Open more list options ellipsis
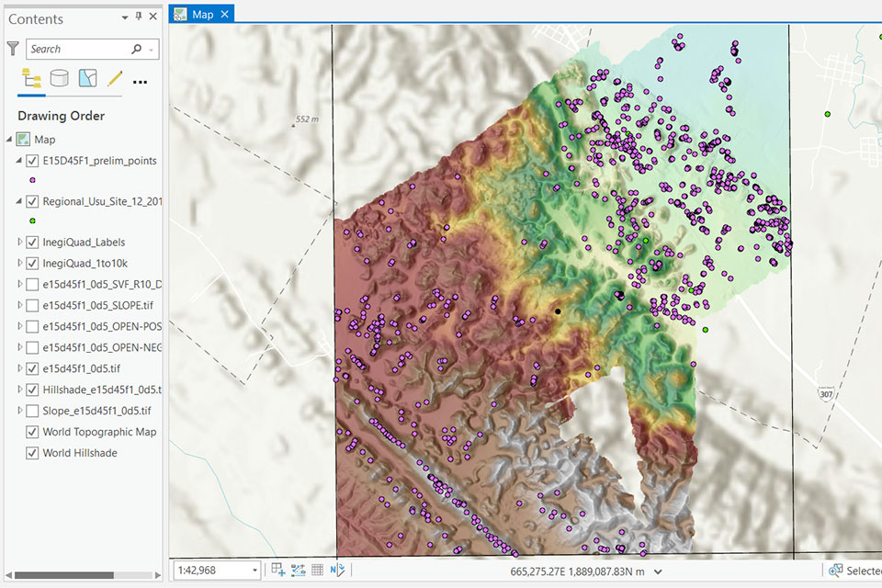The width and height of the screenshot is (882, 588). click(x=141, y=82)
